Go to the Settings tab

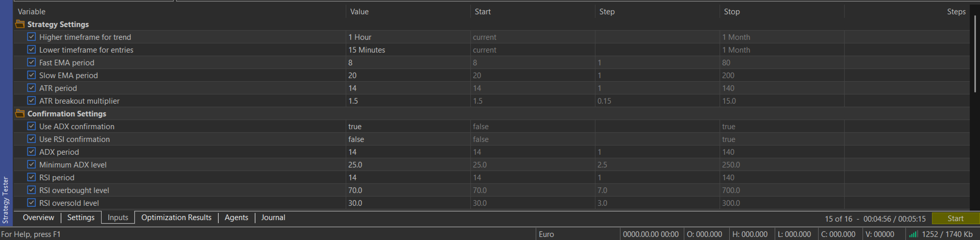tap(81, 218)
